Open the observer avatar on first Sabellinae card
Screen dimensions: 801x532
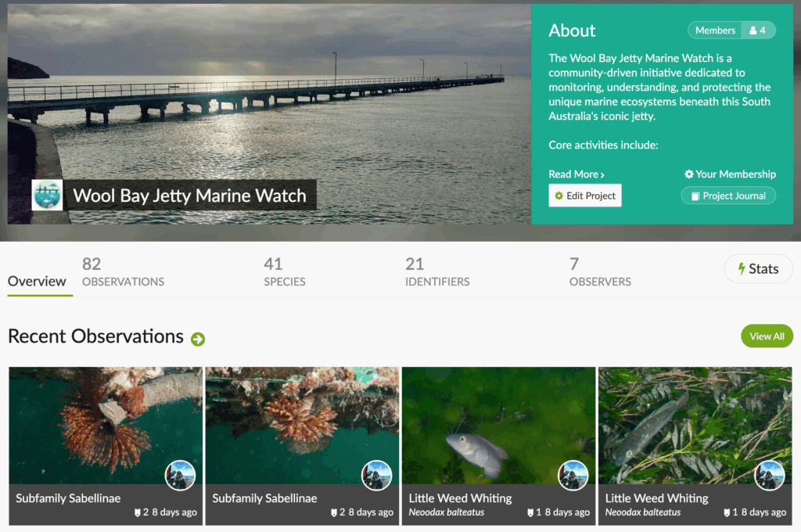click(x=180, y=475)
